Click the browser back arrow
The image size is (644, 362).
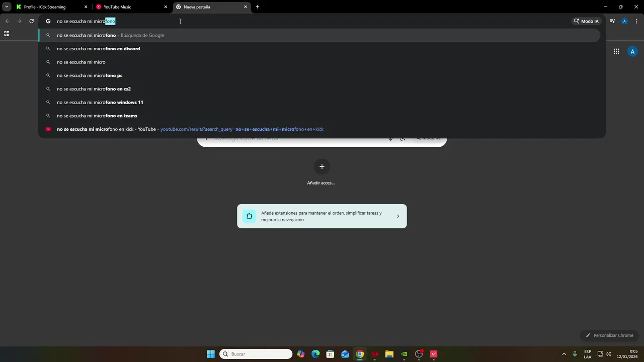coord(7,21)
